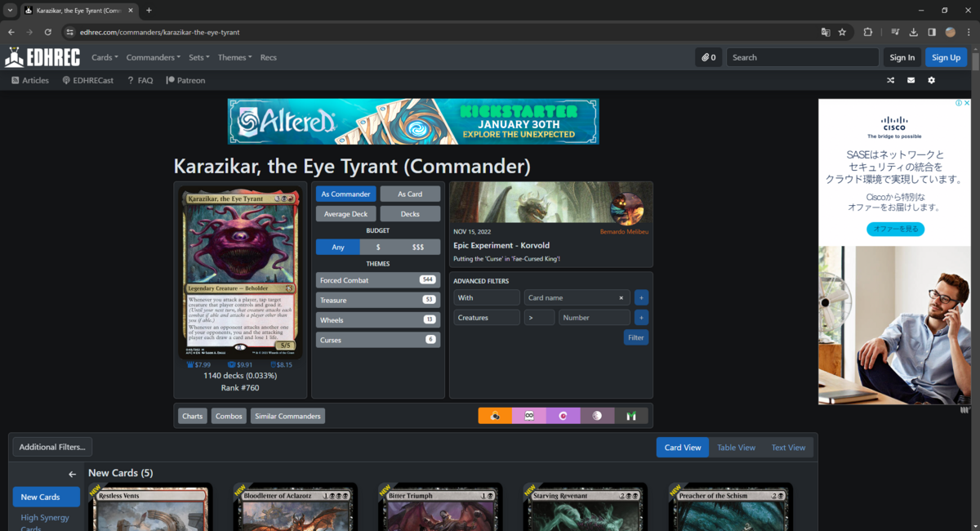This screenshot has width=980, height=531.
Task: Select the As Commander toggle
Action: [346, 194]
